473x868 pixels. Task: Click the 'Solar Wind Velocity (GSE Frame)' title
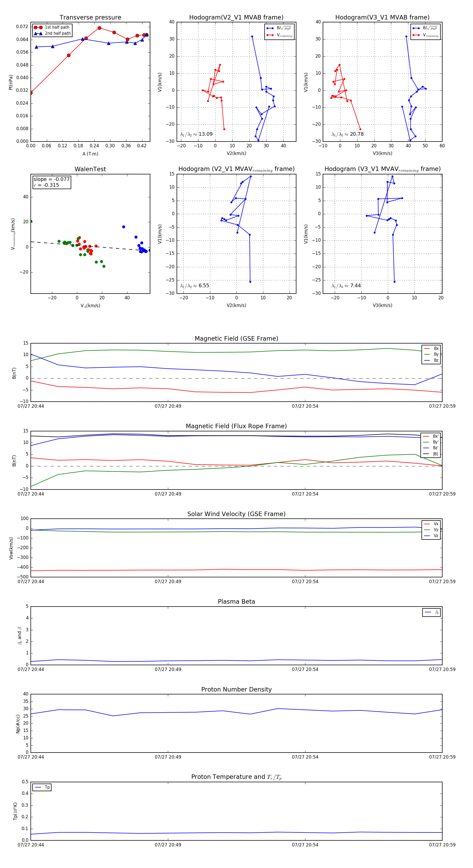[x=236, y=514]
